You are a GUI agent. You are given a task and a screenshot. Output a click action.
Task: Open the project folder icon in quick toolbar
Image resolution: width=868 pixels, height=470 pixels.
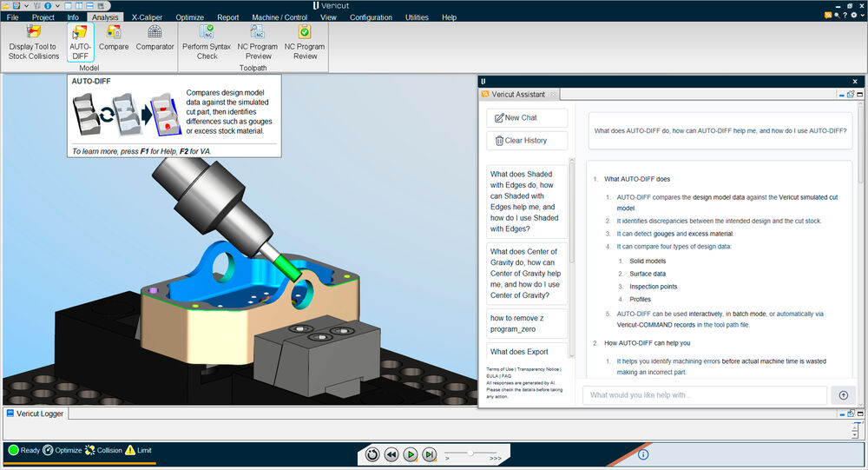[6, 5]
